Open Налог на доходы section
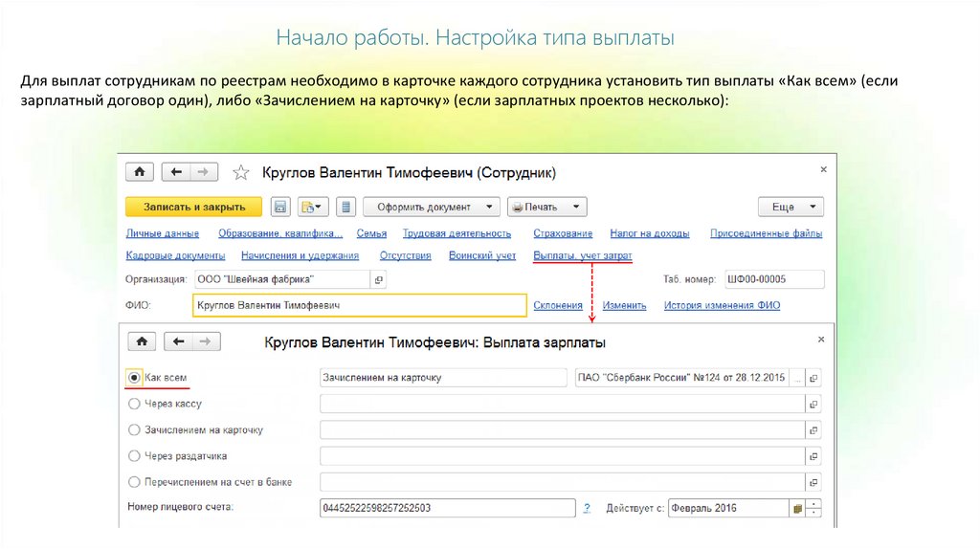 click(650, 233)
